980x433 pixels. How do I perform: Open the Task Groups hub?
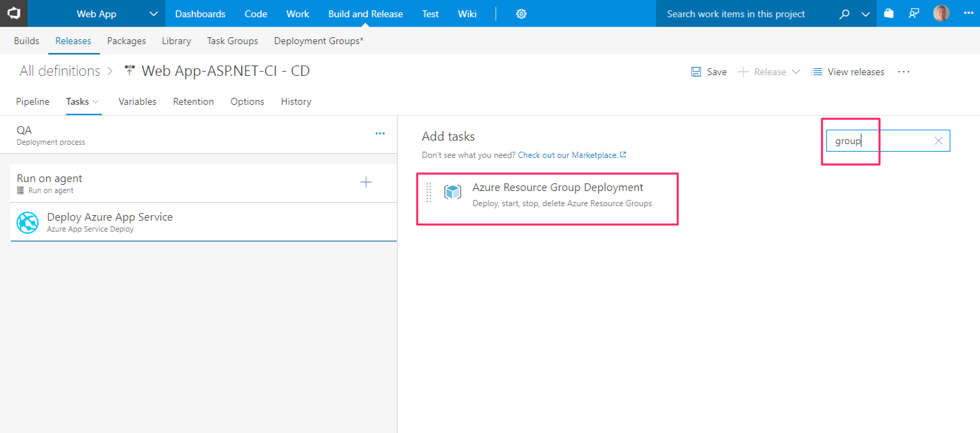(x=232, y=41)
